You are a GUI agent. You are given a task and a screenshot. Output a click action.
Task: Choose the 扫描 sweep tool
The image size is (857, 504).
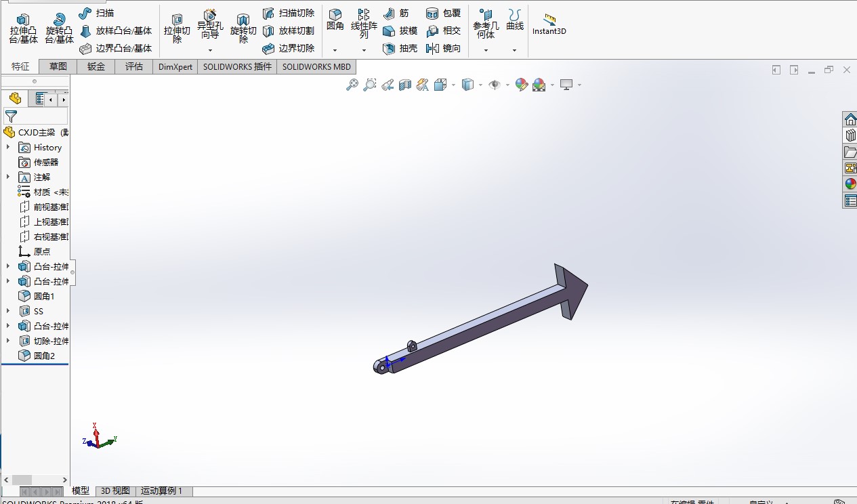(96, 13)
